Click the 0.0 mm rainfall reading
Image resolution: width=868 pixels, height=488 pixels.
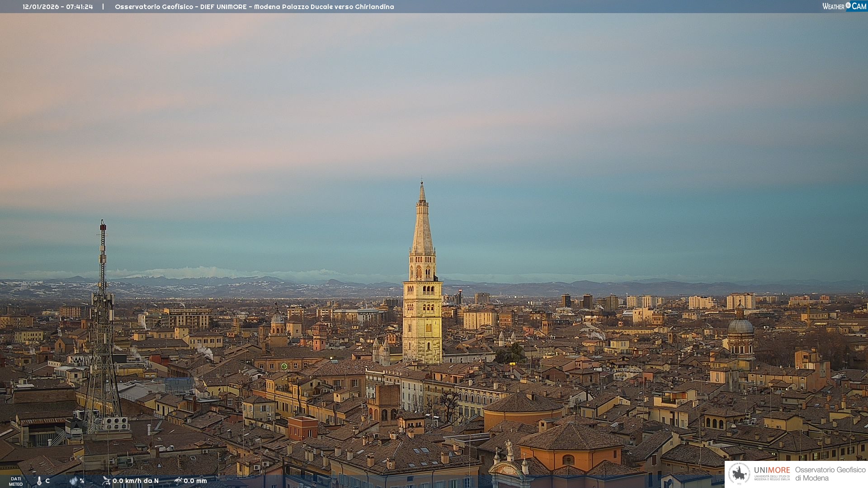click(x=195, y=481)
